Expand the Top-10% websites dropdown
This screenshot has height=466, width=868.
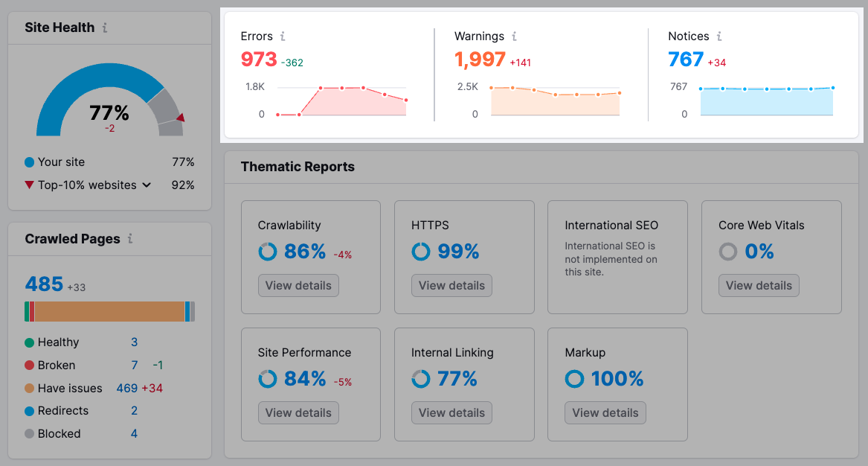click(146, 185)
